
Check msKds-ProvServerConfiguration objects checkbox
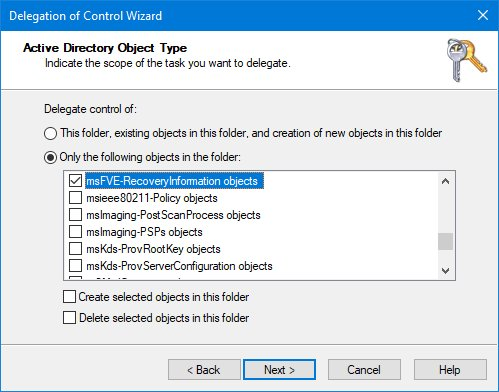[x=75, y=265]
